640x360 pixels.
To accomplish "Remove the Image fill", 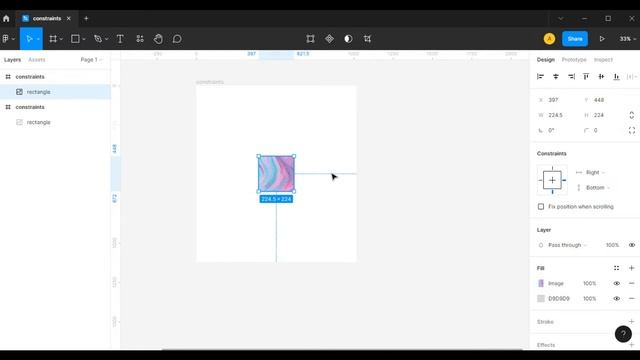I will 631,283.
